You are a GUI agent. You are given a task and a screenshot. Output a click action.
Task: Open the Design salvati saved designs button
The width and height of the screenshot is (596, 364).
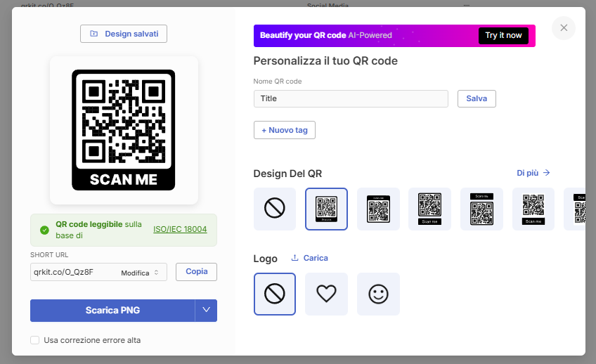click(124, 34)
